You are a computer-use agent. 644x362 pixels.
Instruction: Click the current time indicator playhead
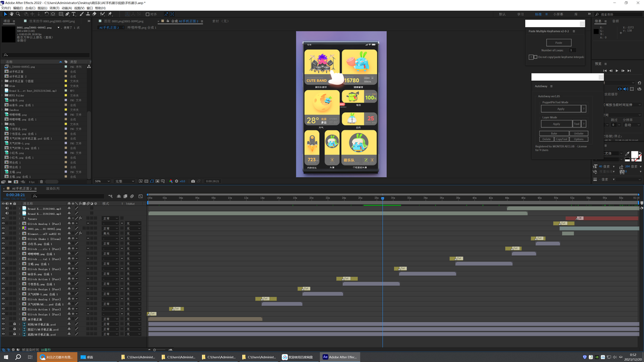(383, 198)
